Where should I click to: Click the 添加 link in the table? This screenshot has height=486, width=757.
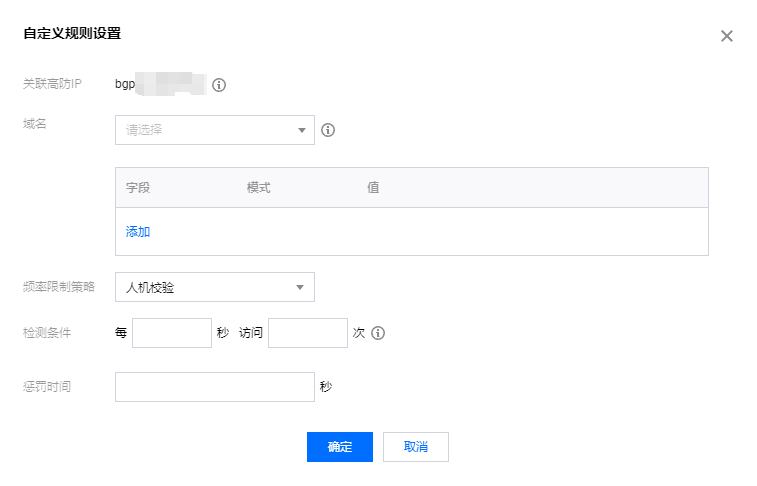tap(138, 232)
